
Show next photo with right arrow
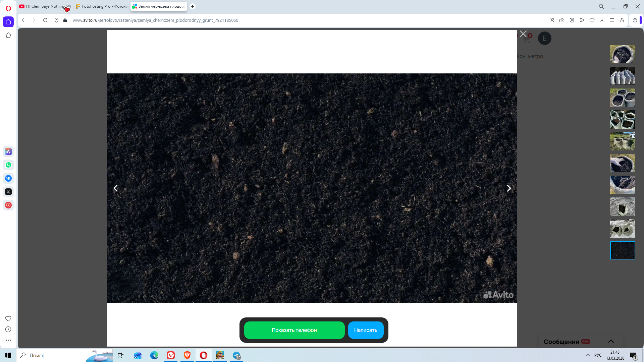509,188
